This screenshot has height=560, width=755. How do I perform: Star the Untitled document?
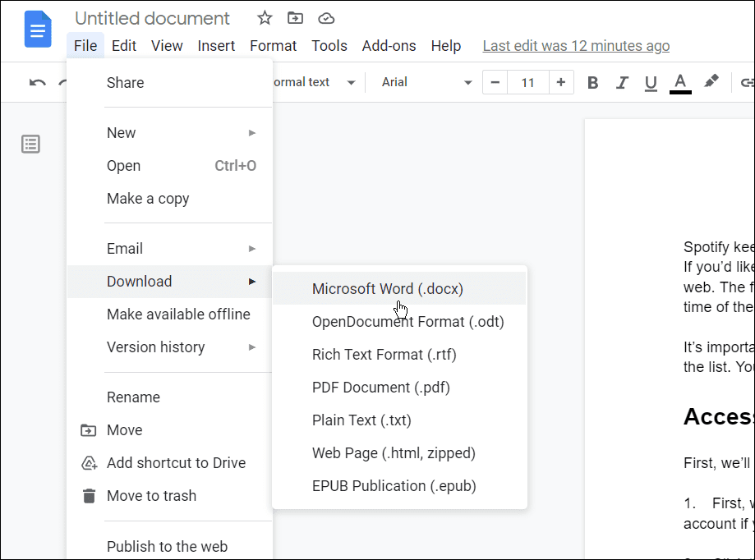click(265, 18)
